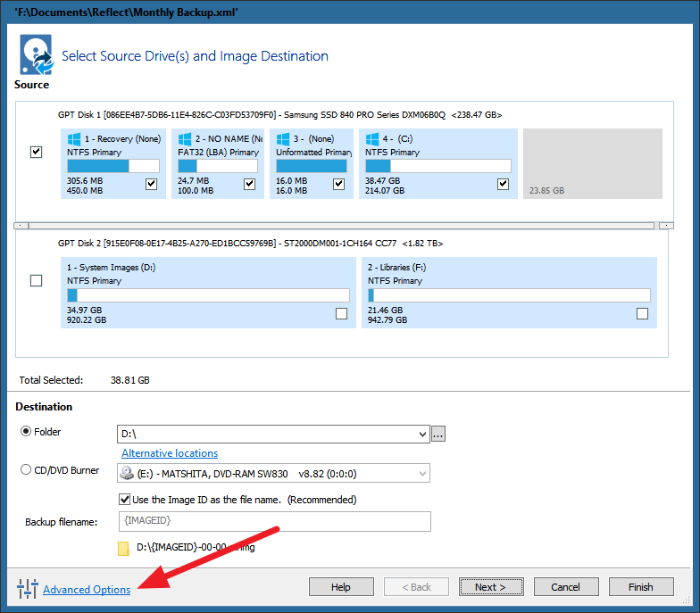This screenshot has height=613, width=700.
Task: Toggle Use the Image ID as file name
Action: click(125, 500)
